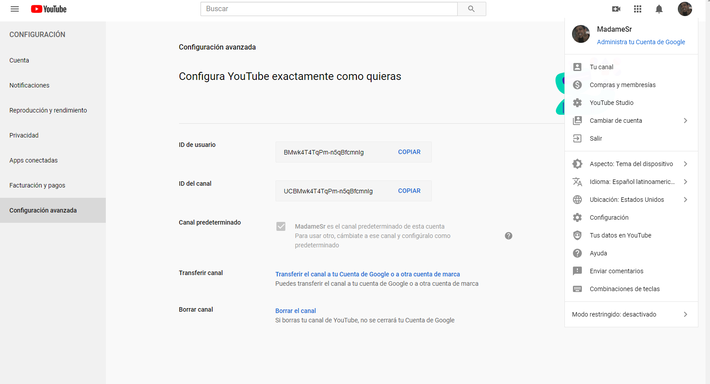This screenshot has height=384, width=710.
Task: Click the Compras y membresías dollar icon
Action: pyautogui.click(x=577, y=85)
